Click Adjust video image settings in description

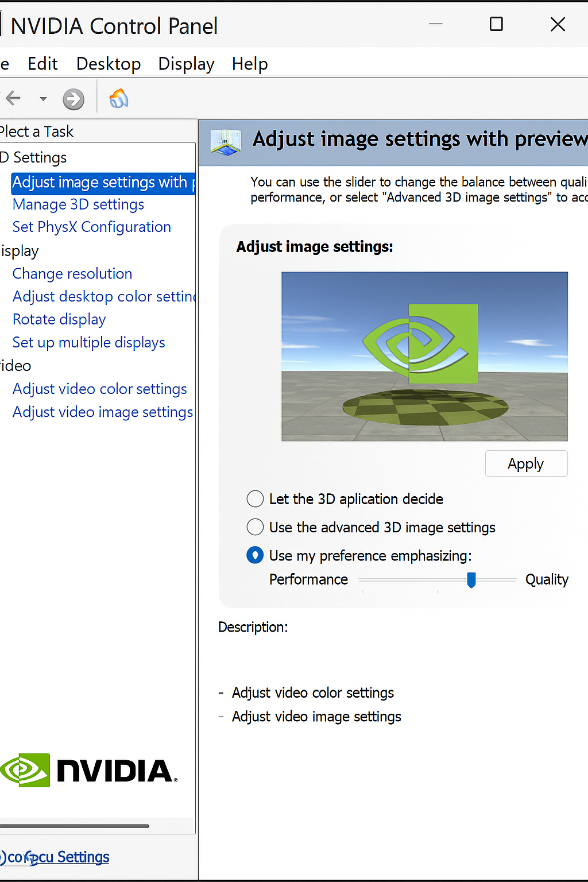316,717
